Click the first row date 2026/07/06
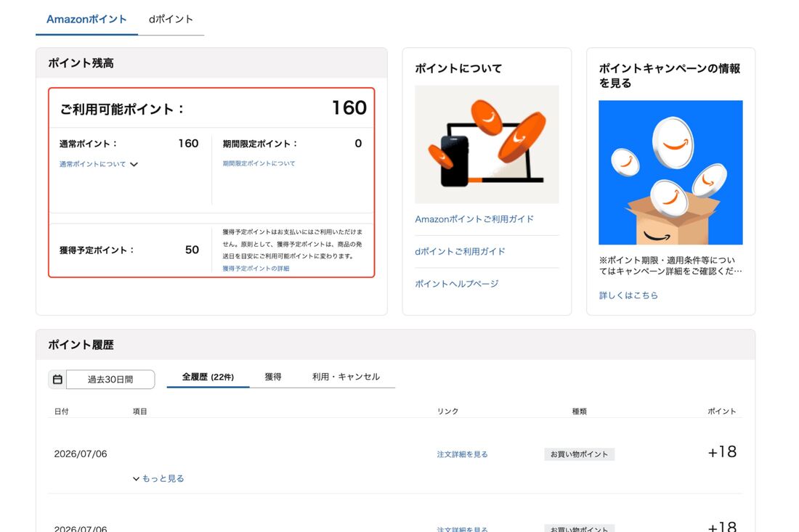This screenshot has height=532, width=799. click(81, 454)
